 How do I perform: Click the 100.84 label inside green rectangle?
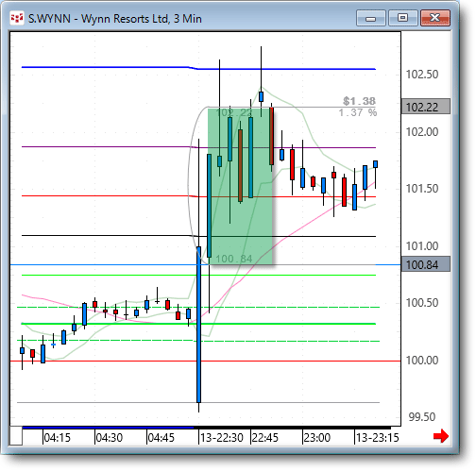234,259
